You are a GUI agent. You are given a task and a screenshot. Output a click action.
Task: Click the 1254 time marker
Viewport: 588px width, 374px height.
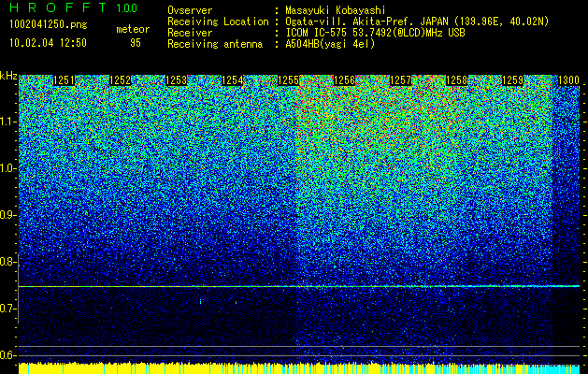pos(233,80)
